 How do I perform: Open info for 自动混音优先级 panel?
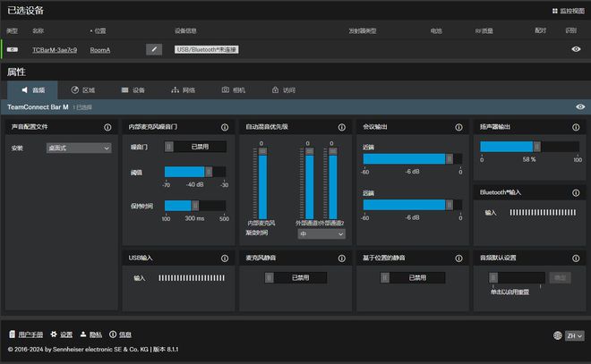click(x=342, y=127)
